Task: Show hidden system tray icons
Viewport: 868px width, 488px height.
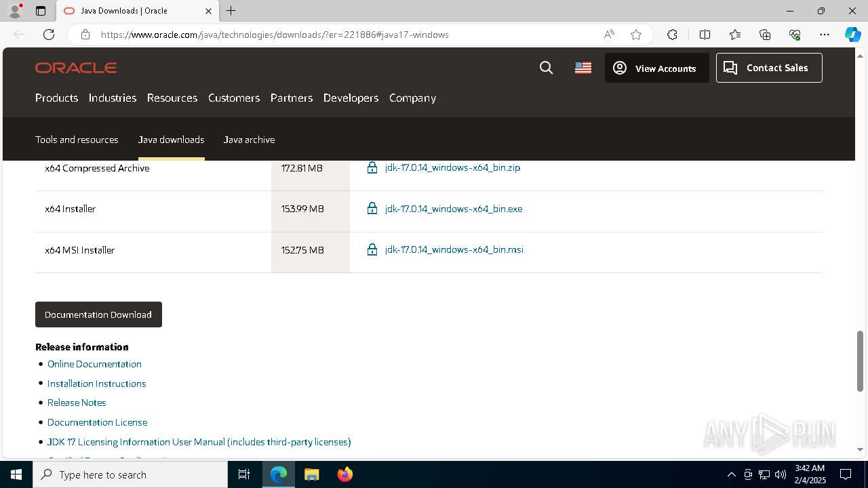Action: (731, 474)
